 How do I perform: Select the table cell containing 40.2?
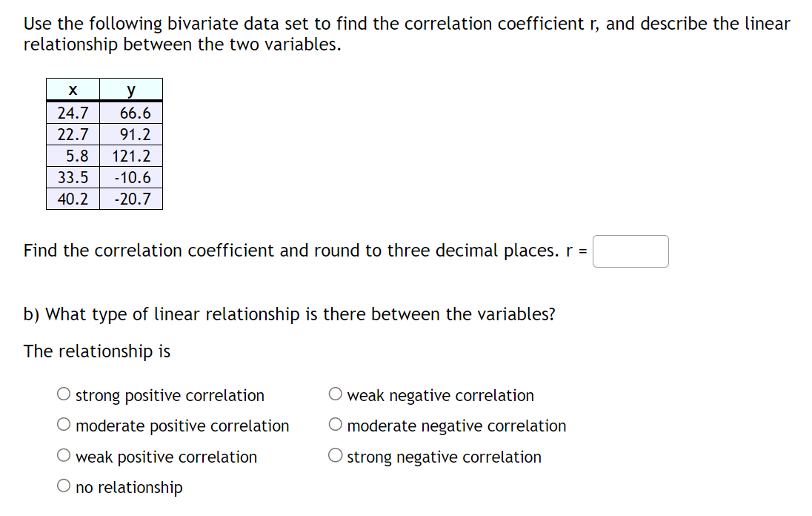point(73,199)
